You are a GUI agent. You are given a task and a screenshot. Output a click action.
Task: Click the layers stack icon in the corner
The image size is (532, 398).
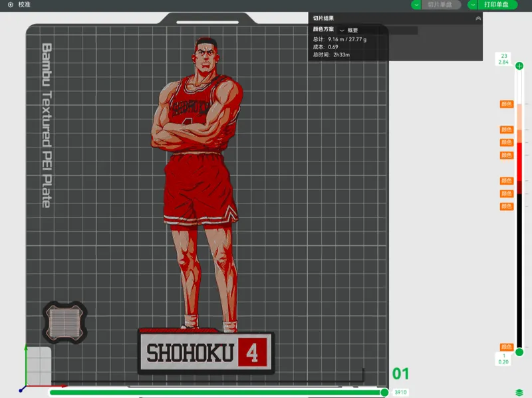click(x=519, y=393)
